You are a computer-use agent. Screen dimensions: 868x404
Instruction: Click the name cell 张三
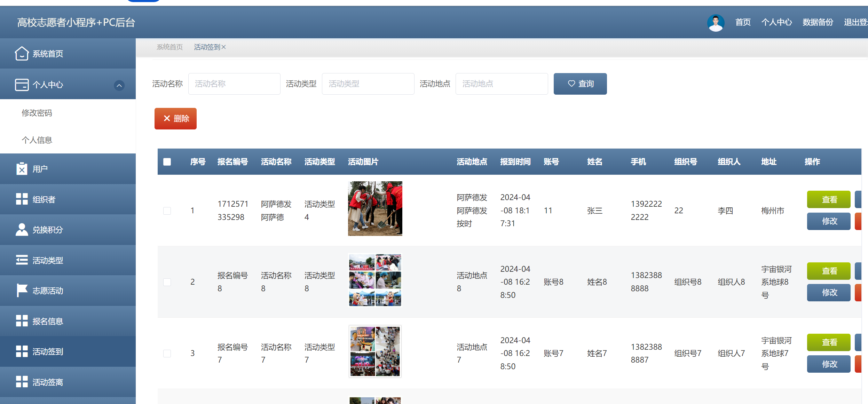click(595, 211)
